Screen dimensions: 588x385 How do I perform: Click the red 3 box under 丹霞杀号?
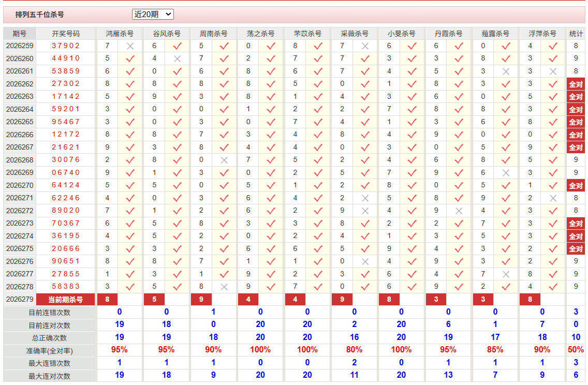[x=436, y=300]
